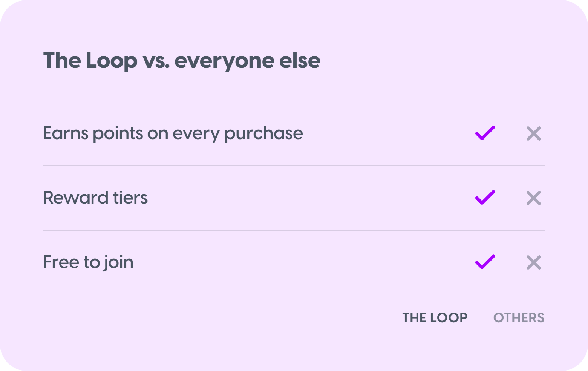
Task: Click purple checkmark in Reward tiers row
Action: pyautogui.click(x=485, y=198)
